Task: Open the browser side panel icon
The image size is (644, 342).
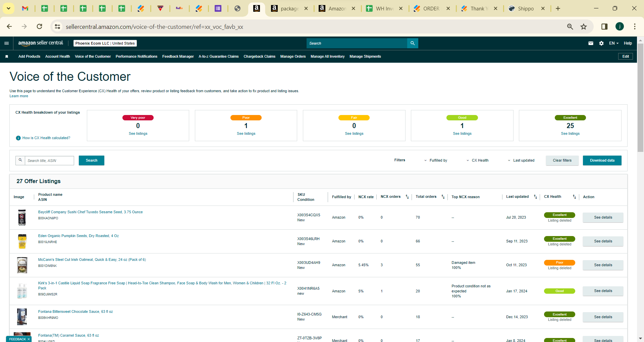Action: [x=604, y=26]
